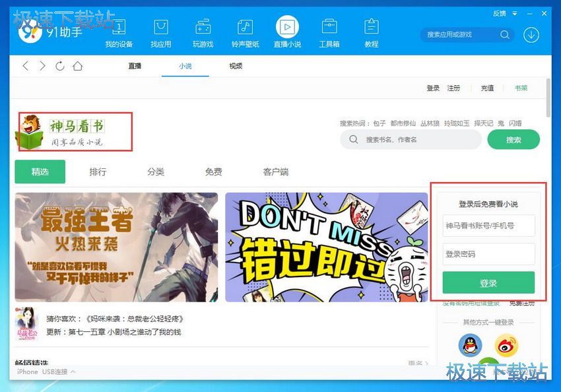Expand iPhone USB连接 chevron
The image size is (561, 392).
click(73, 372)
